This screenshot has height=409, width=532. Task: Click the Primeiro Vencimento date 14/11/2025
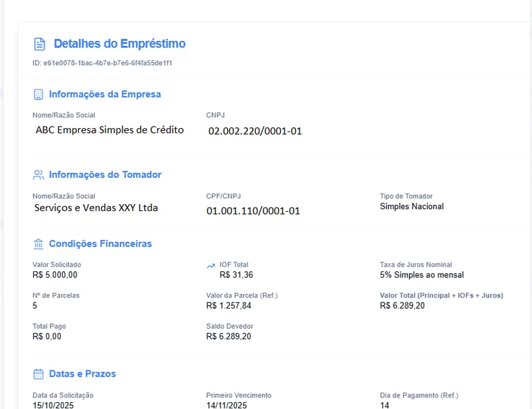pyautogui.click(x=227, y=405)
